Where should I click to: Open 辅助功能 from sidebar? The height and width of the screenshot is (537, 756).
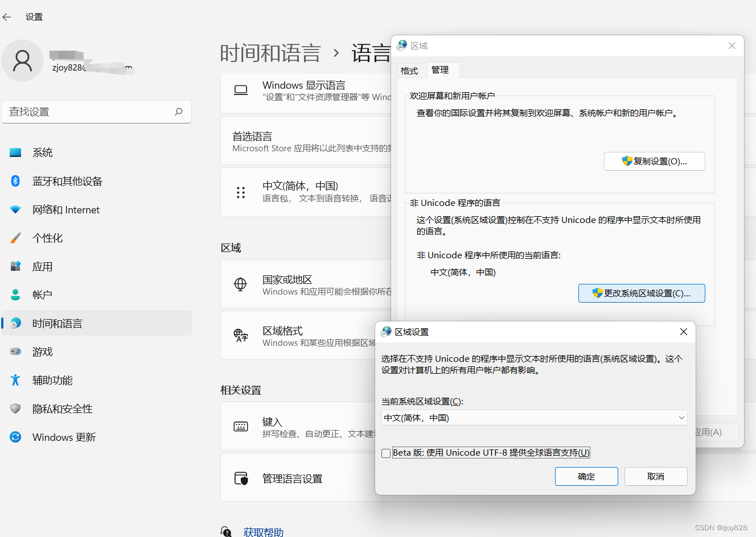[x=97, y=380]
